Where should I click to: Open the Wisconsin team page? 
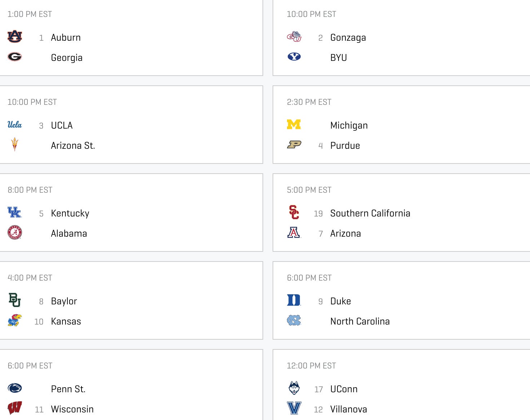click(72, 409)
